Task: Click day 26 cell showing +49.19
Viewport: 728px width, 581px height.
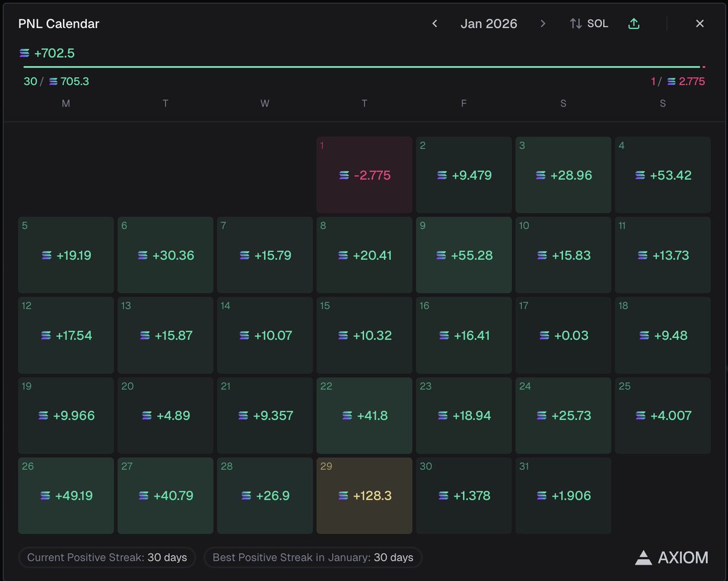Action: point(66,495)
